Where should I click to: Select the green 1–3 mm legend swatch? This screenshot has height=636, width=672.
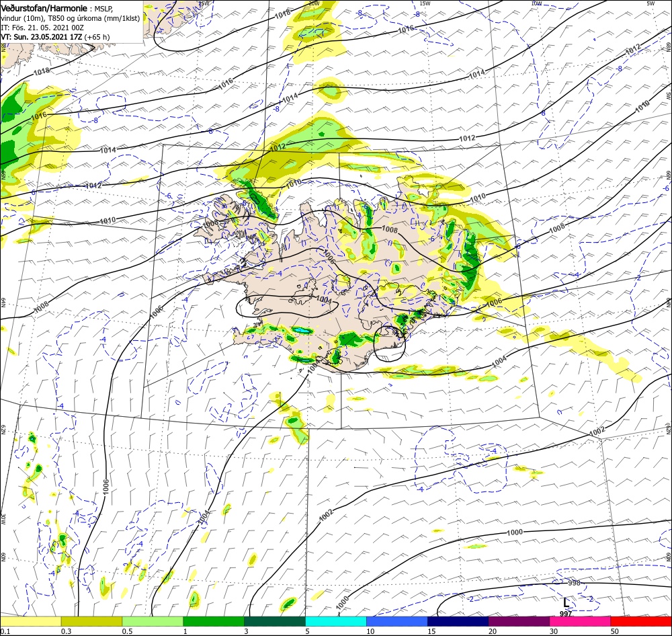coord(214,621)
